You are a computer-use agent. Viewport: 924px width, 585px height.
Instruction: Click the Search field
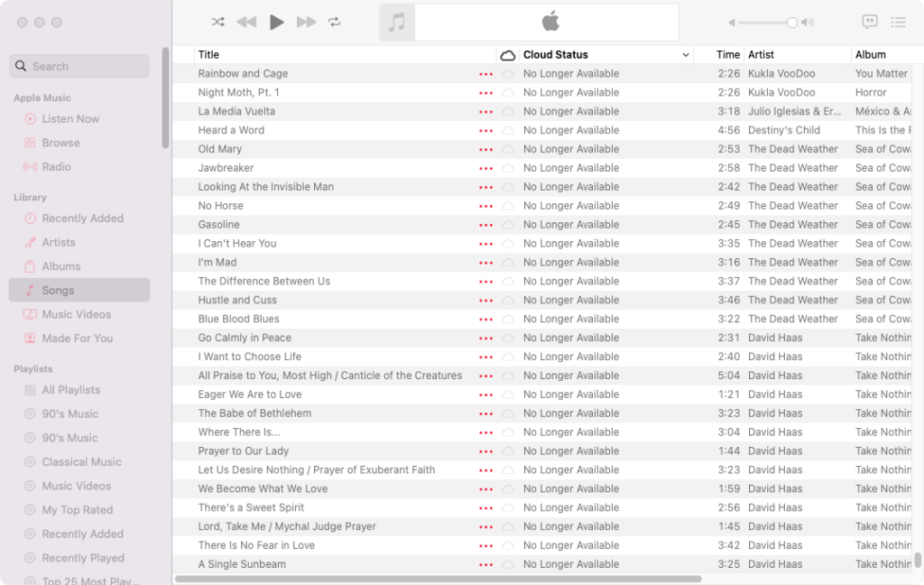click(79, 66)
